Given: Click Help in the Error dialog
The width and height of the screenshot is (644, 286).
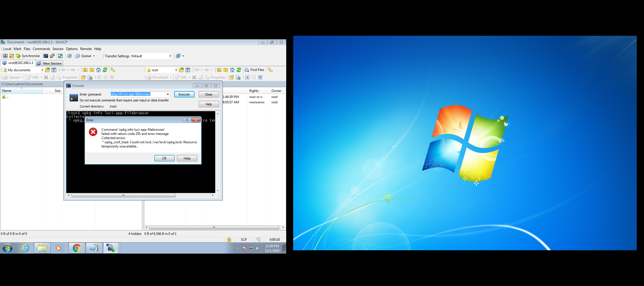Looking at the screenshot, I should [187, 158].
